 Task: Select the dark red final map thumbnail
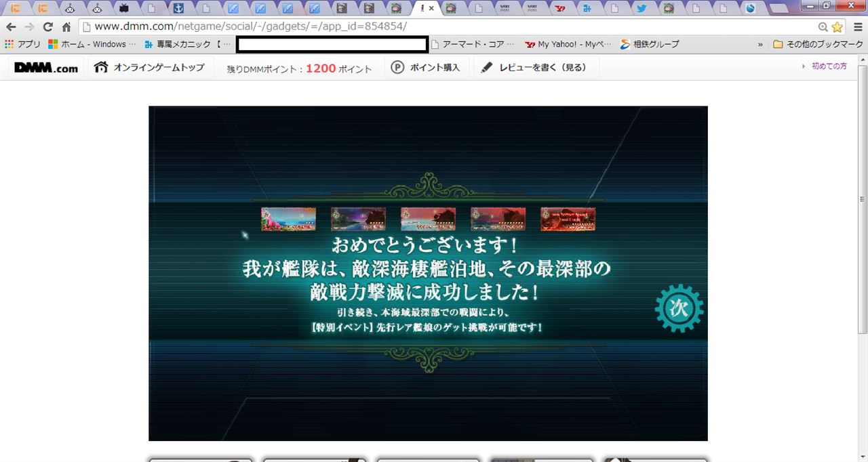[568, 219]
